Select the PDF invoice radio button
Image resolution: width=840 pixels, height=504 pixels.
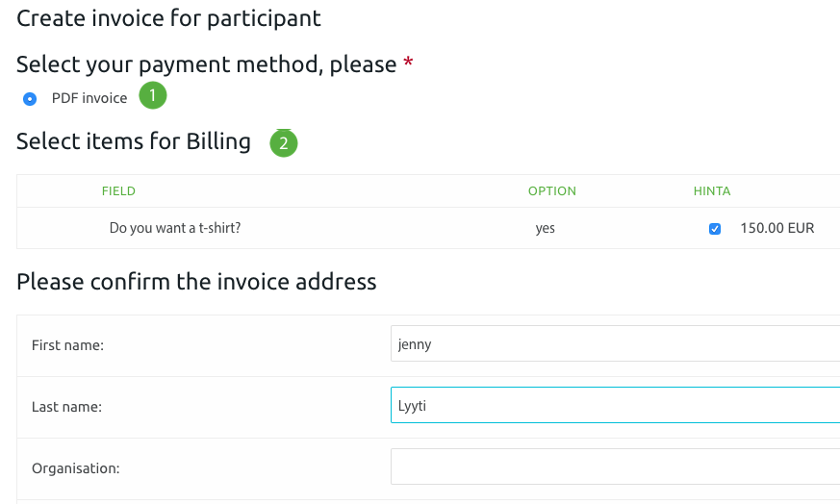30,99
